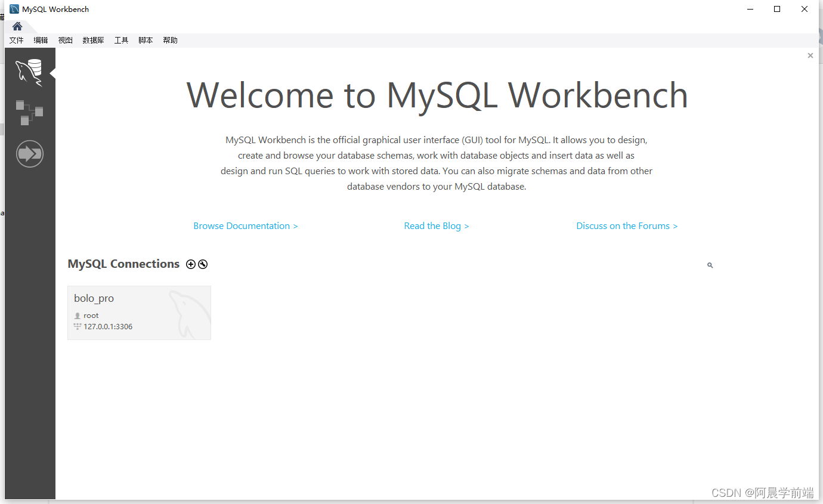This screenshot has height=504, width=823.
Task: Open the 编辑 menu
Action: (41, 41)
